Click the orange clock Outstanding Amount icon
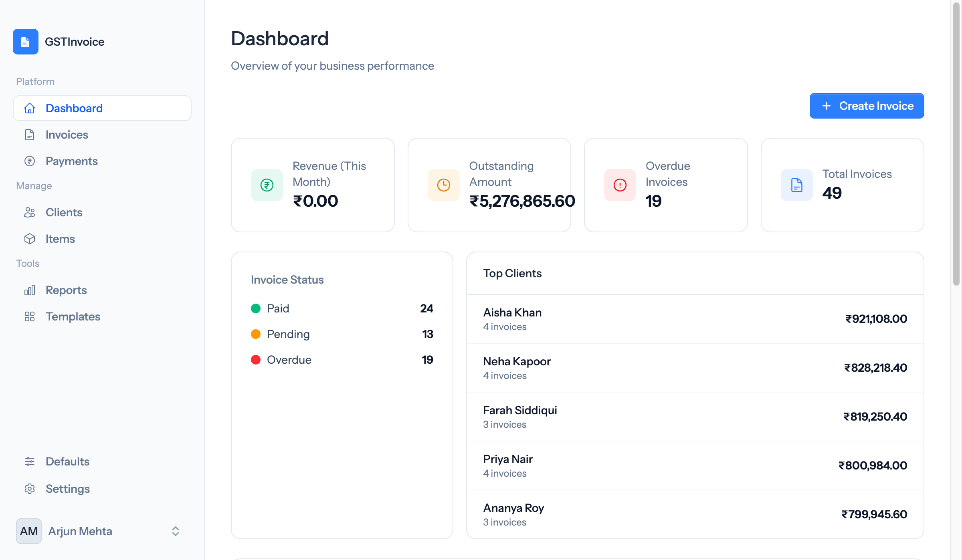The width and height of the screenshot is (962, 560). point(444,185)
